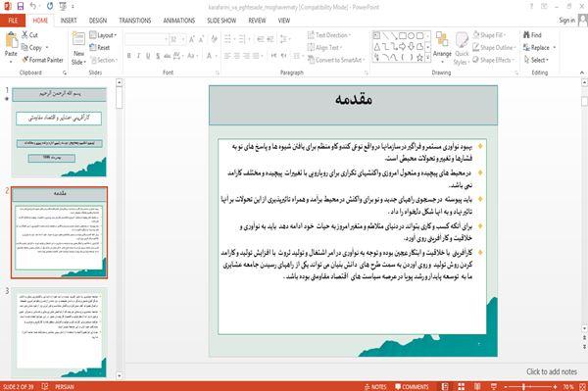Center the paragraph text

236,56
